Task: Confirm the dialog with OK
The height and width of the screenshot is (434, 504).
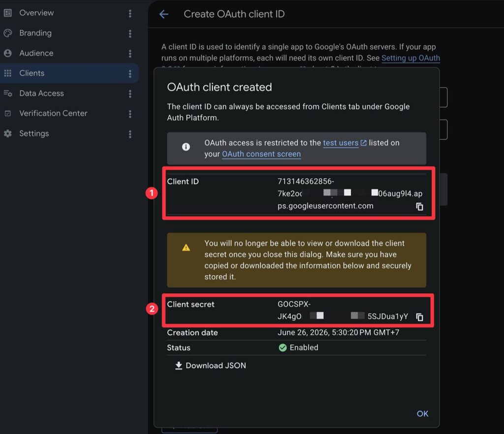Action: pyautogui.click(x=422, y=414)
